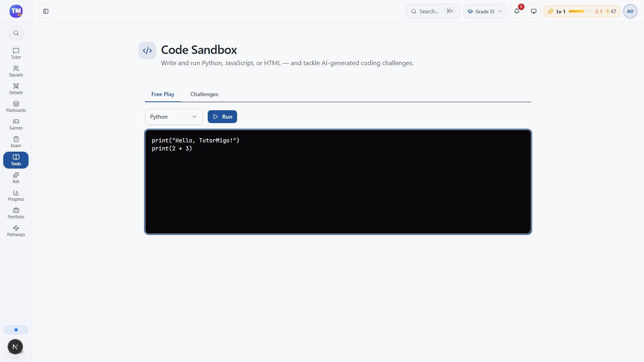Viewport: 644px width, 362px height.
Task: Click the lightning points counter 67
Action: tap(611, 11)
